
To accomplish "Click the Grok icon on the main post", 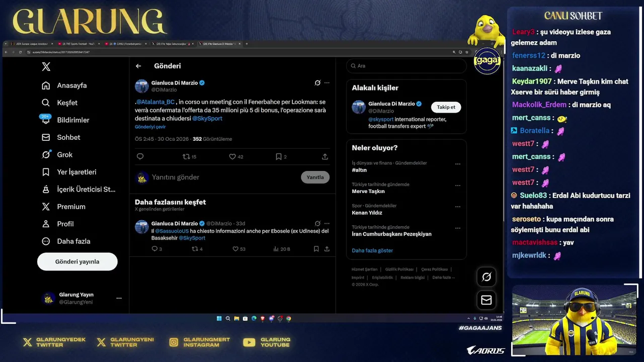I will (317, 83).
